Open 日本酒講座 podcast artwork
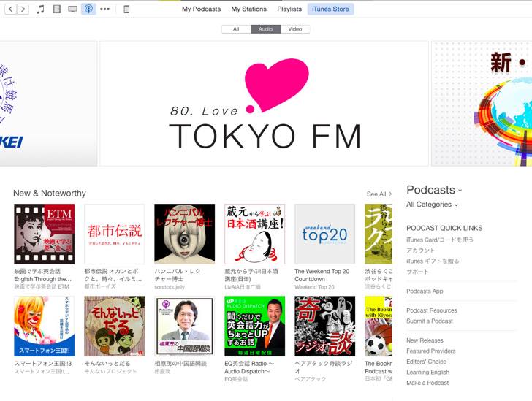Viewport: 532px width, 401px height. [255, 234]
